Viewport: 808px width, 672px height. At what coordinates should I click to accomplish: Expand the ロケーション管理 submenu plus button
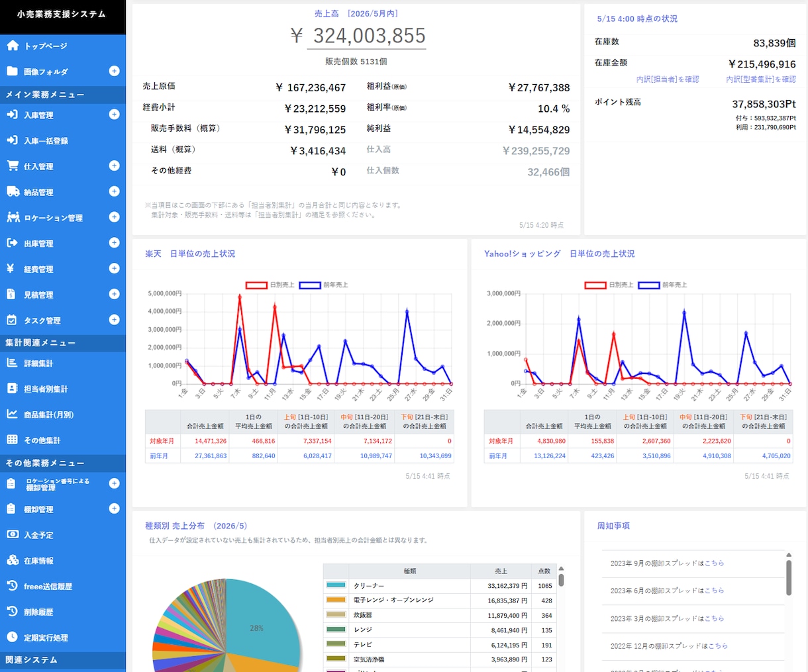pyautogui.click(x=114, y=217)
